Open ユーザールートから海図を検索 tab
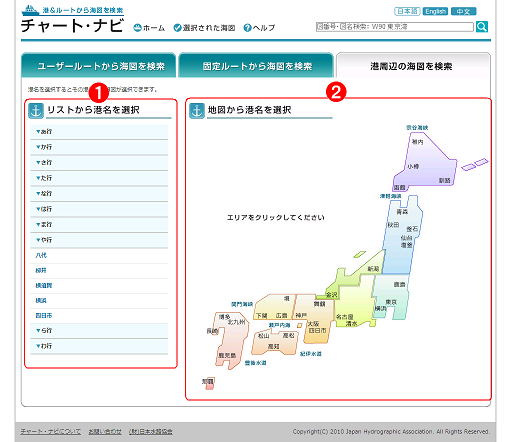 (x=99, y=66)
